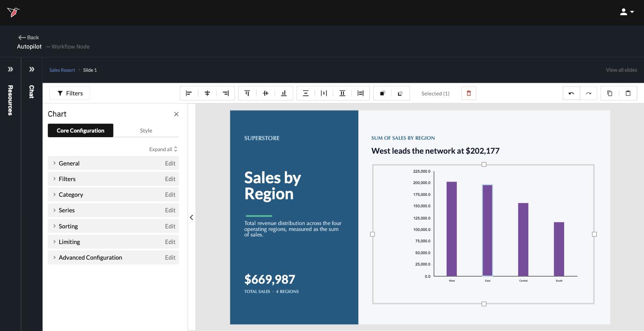Screen dimensions: 644x331
Task: Distribute elements vertically with three-lines icon
Action: coord(306,93)
